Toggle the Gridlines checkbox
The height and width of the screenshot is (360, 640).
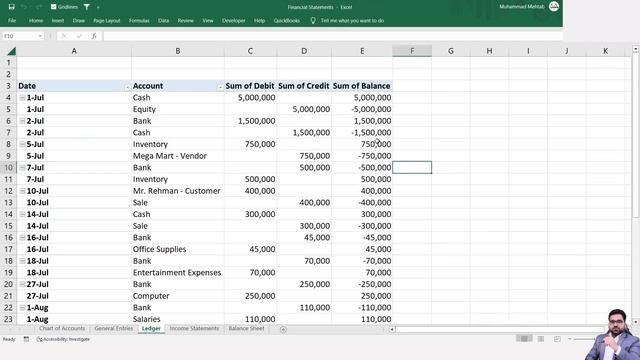pyautogui.click(x=53, y=7)
